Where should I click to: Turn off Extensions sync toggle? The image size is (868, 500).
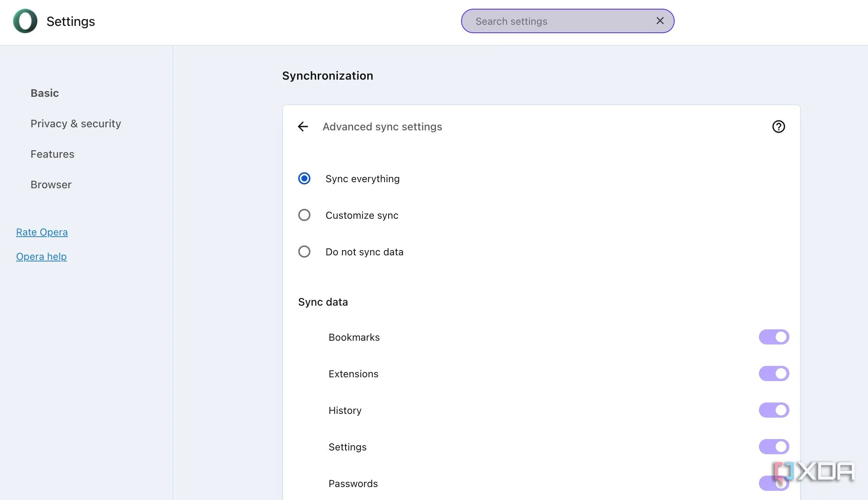pos(774,373)
